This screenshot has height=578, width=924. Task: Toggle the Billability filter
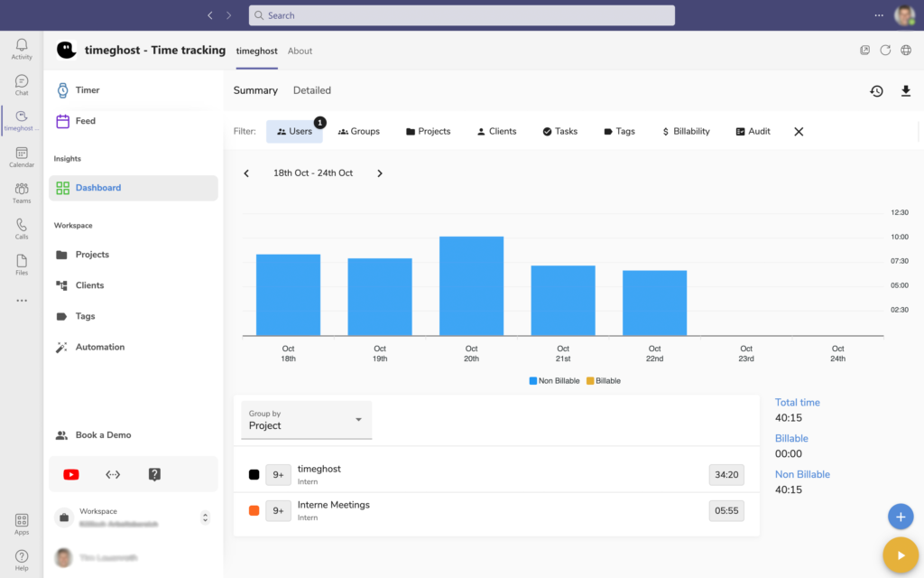pyautogui.click(x=686, y=132)
